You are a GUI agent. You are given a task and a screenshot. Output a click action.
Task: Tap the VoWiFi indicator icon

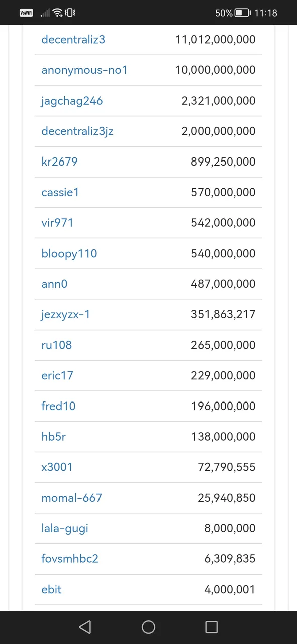point(26,13)
